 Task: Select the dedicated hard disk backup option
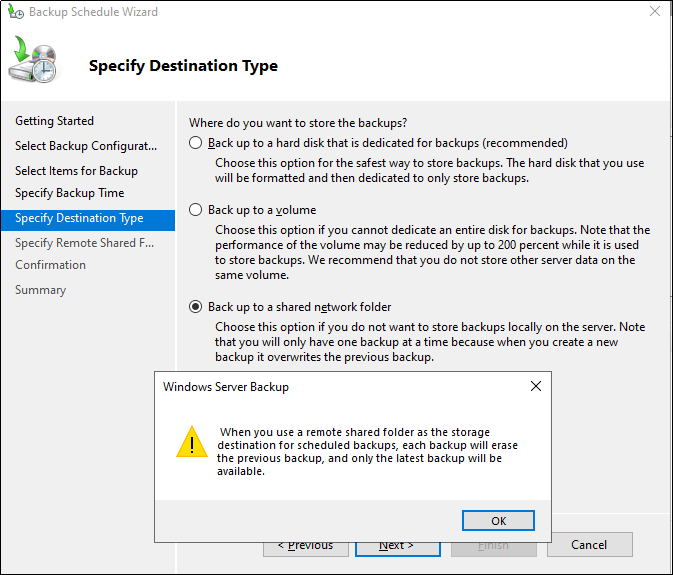[x=196, y=143]
